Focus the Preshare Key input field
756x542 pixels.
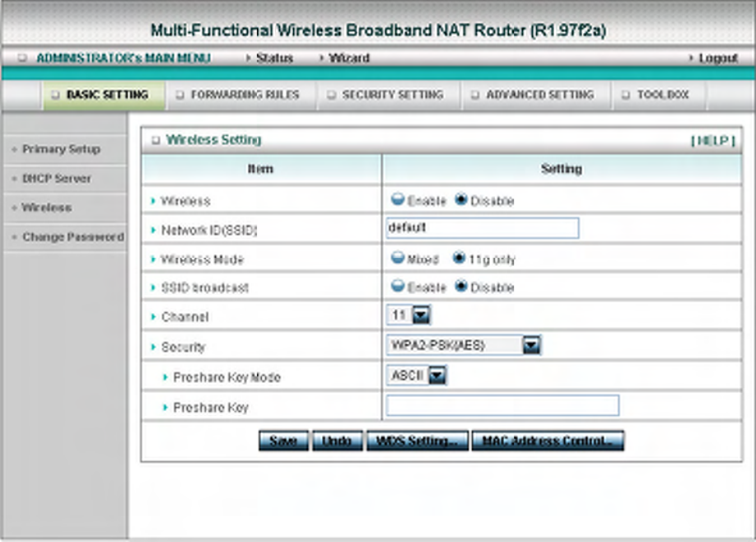[x=502, y=405]
